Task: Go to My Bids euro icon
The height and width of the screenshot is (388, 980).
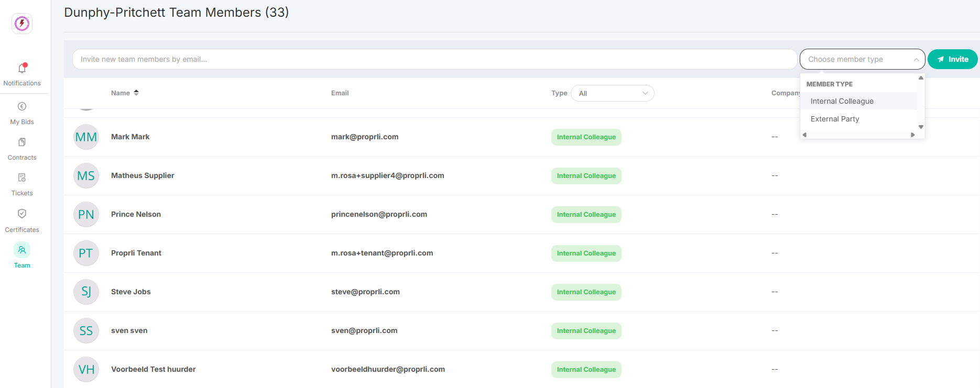Action: [x=22, y=107]
